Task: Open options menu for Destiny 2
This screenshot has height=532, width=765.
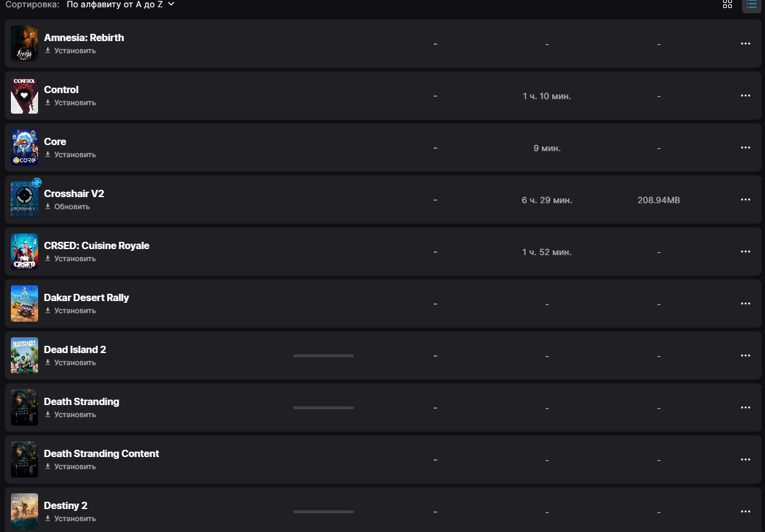Action: 746,511
